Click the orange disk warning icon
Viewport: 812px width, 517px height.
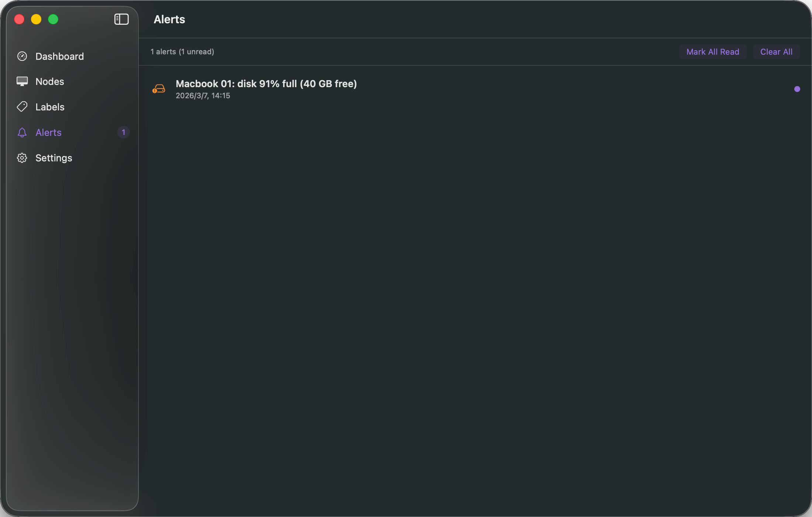159,89
